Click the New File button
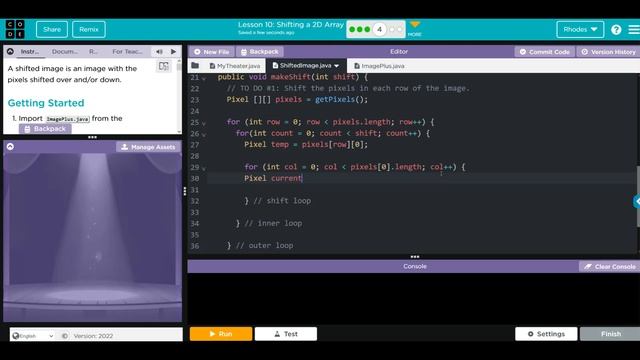This screenshot has width=640, height=360. tap(211, 52)
